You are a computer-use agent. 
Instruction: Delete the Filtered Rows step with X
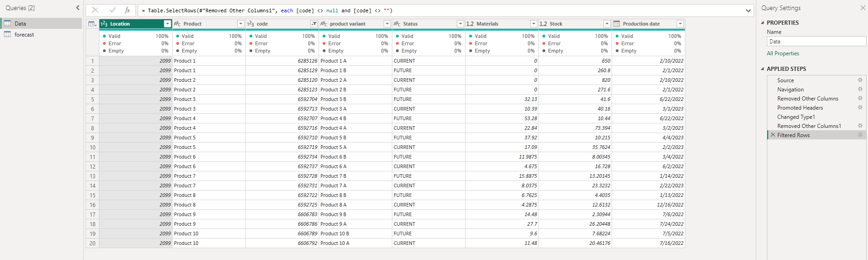point(773,135)
